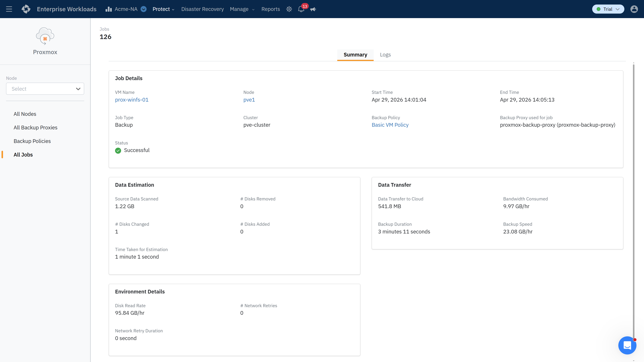The width and height of the screenshot is (644, 362).
Task: Switch to the Logs tab
Action: click(385, 55)
